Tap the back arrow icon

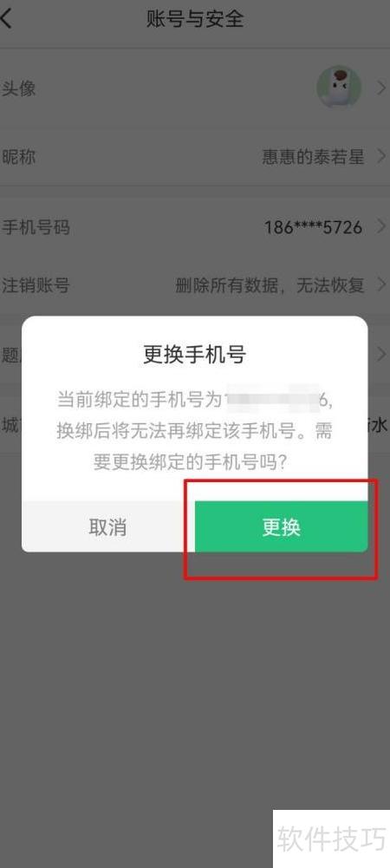point(7,19)
